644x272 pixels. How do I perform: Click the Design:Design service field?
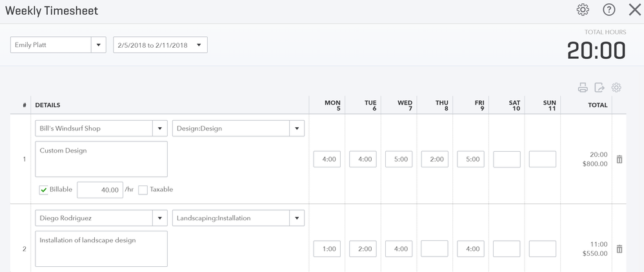point(231,129)
